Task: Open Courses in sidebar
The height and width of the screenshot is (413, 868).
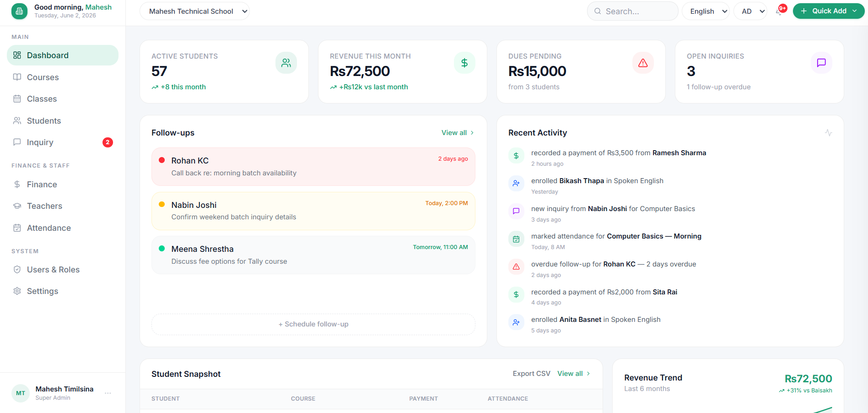Action: (x=63, y=77)
